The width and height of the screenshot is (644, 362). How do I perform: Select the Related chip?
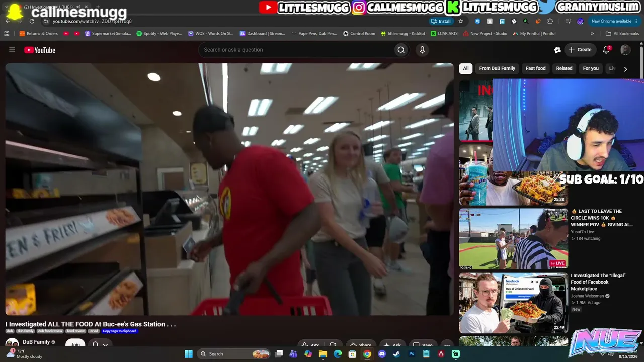coord(564,68)
